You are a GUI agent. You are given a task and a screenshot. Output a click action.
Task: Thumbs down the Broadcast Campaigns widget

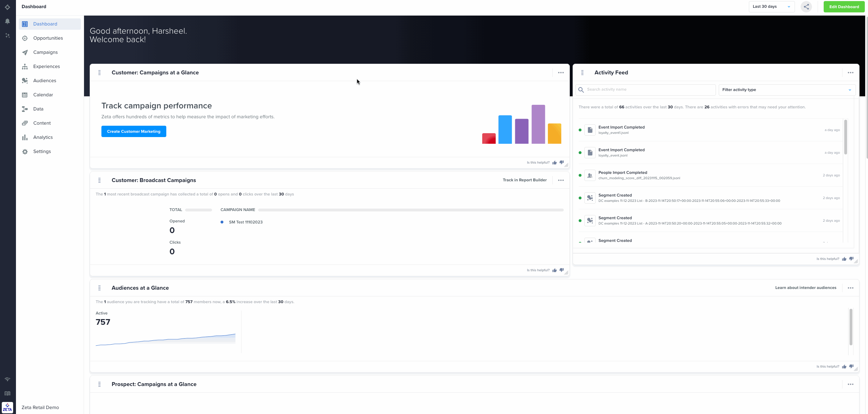pyautogui.click(x=562, y=270)
